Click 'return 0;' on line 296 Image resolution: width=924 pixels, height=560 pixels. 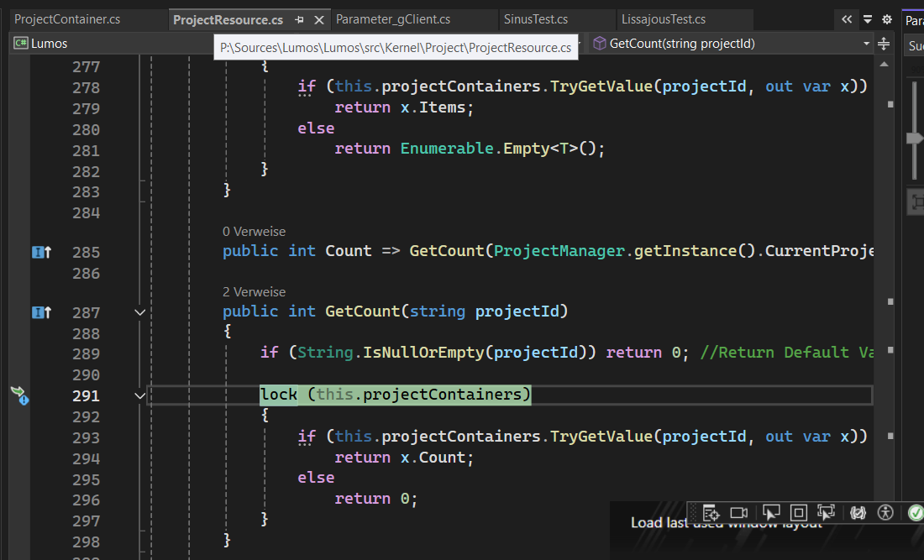pyautogui.click(x=376, y=499)
